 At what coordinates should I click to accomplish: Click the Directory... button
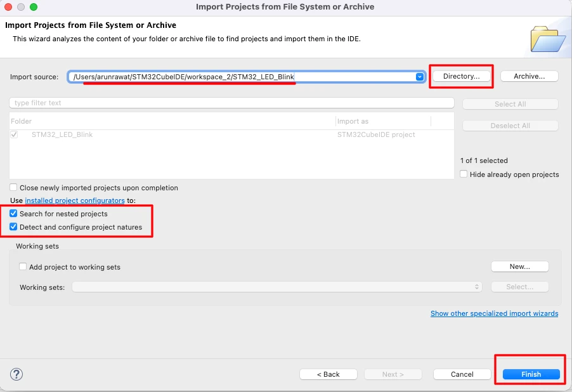coord(462,76)
